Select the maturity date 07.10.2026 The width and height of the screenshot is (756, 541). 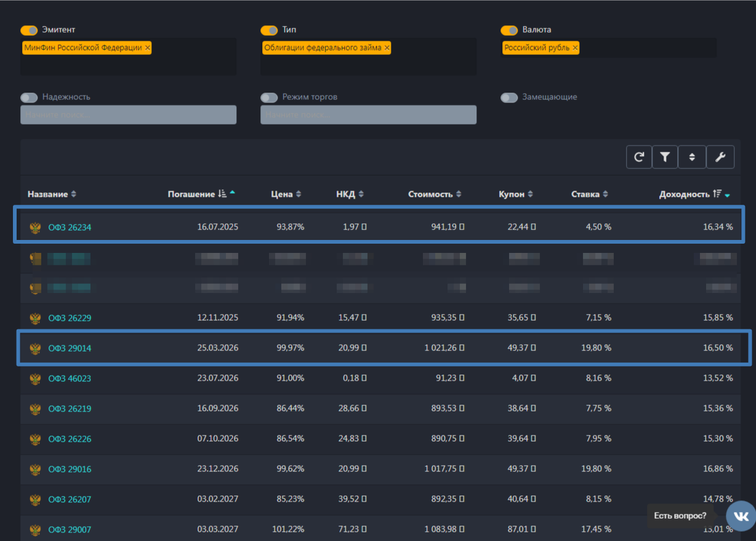[218, 439]
